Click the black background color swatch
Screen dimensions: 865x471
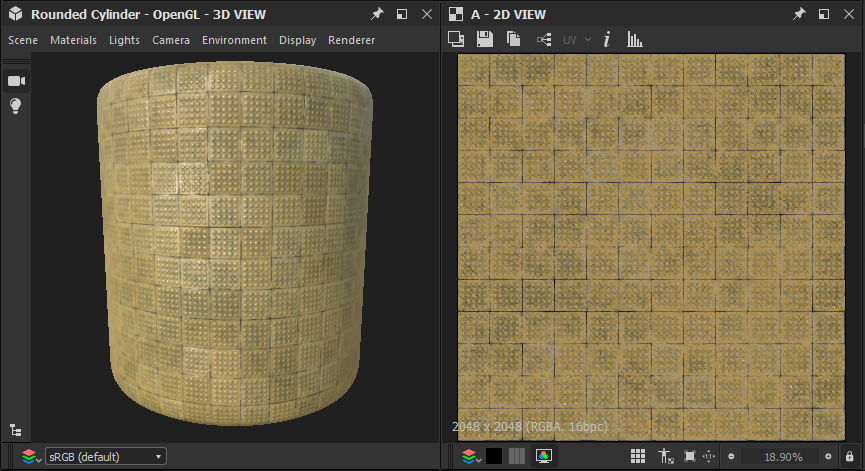pyautogui.click(x=494, y=456)
